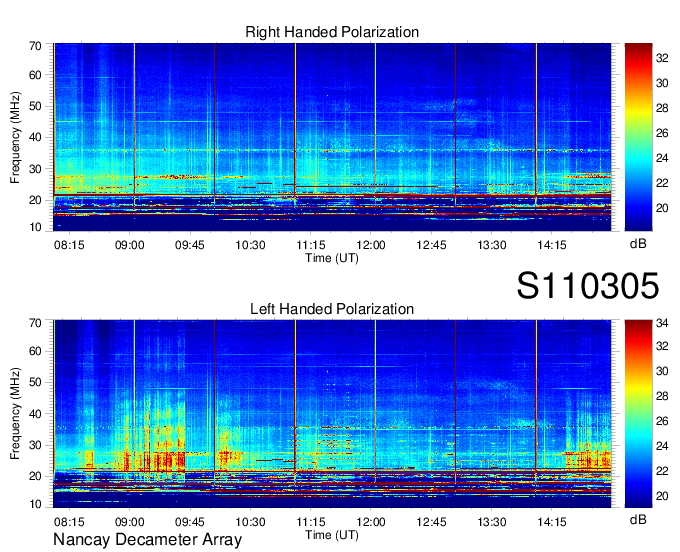Image resolution: width=680 pixels, height=552 pixels.
Task: Click the Right Handed Polarization colorbar
Action: (638, 137)
